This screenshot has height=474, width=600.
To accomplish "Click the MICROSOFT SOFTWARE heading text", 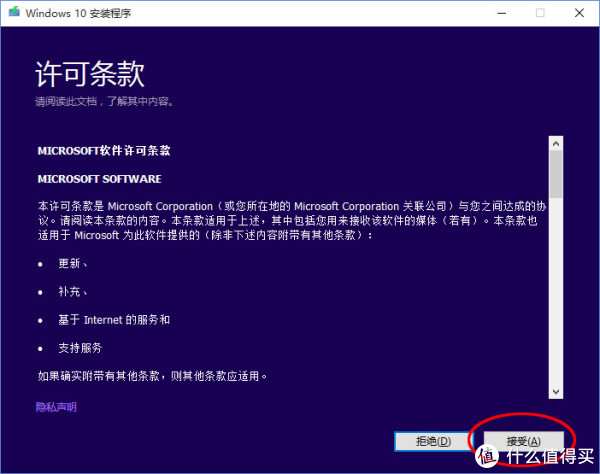I will click(x=99, y=179).
